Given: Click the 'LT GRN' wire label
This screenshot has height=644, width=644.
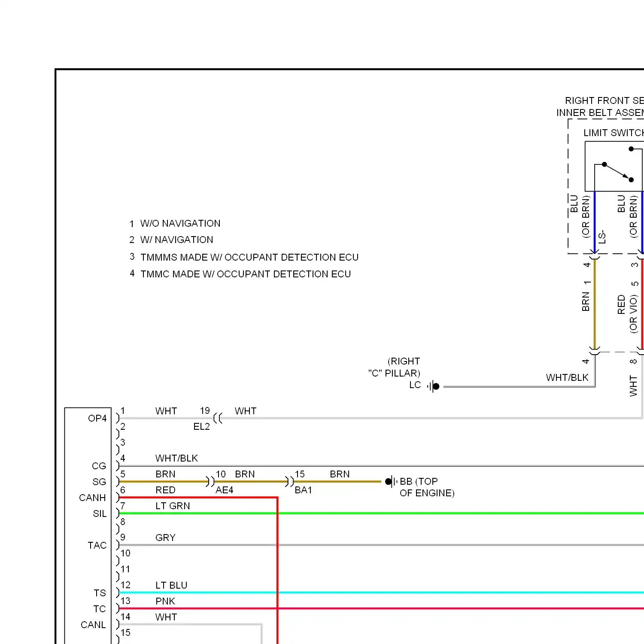Looking at the screenshot, I should click(173, 506).
